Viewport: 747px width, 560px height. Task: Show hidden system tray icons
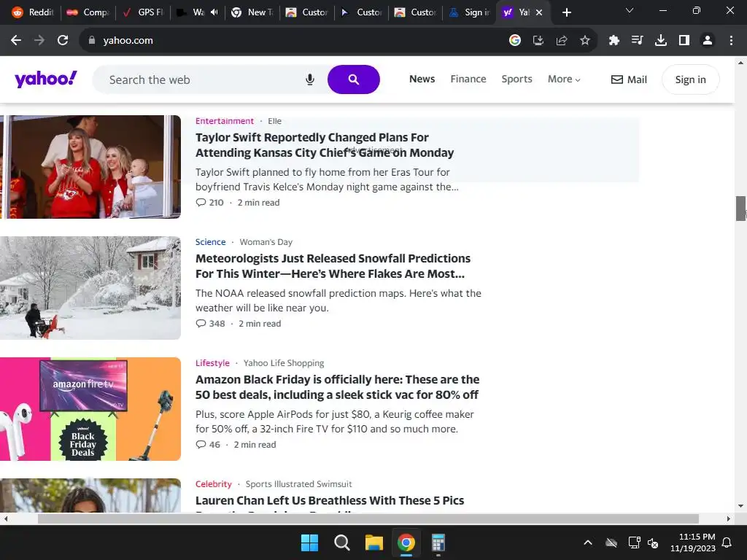pos(588,542)
